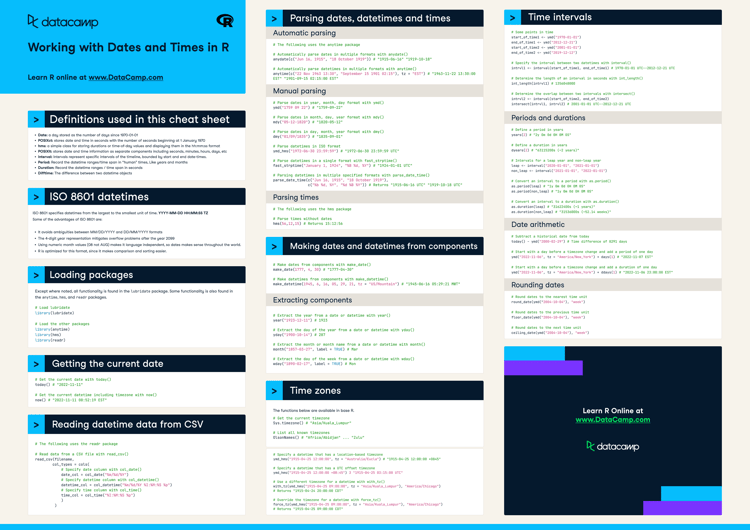Click the Rounding dates subheading

point(538,285)
